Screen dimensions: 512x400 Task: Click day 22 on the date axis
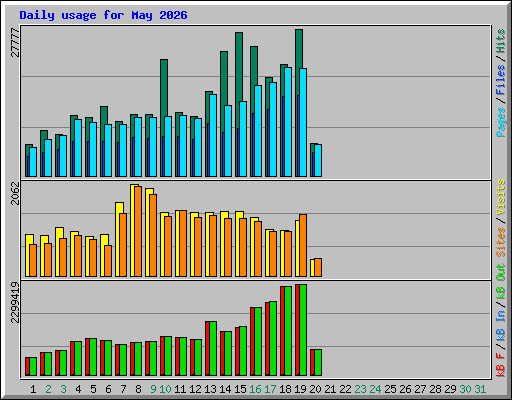point(345,389)
